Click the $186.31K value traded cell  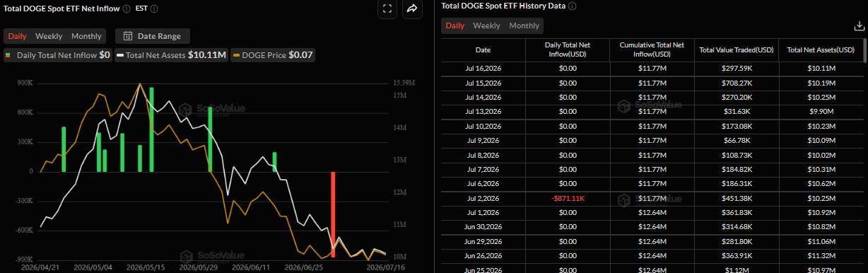736,183
